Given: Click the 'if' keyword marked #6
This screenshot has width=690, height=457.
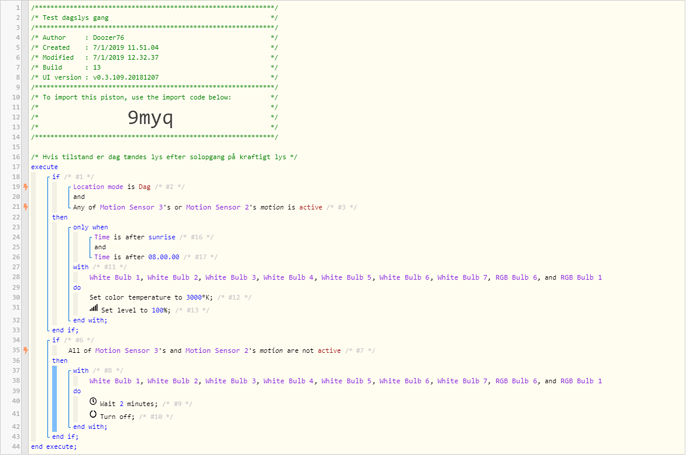Looking at the screenshot, I should [x=56, y=340].
